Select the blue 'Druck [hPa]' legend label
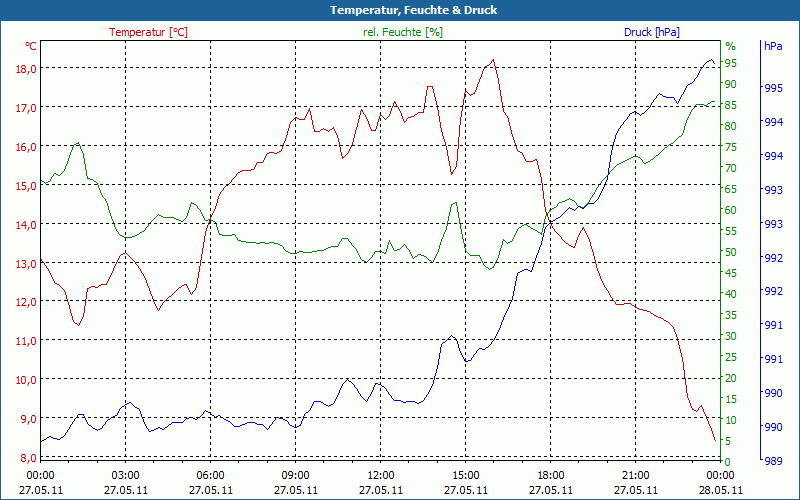This screenshot has width=800, height=500. (x=652, y=32)
